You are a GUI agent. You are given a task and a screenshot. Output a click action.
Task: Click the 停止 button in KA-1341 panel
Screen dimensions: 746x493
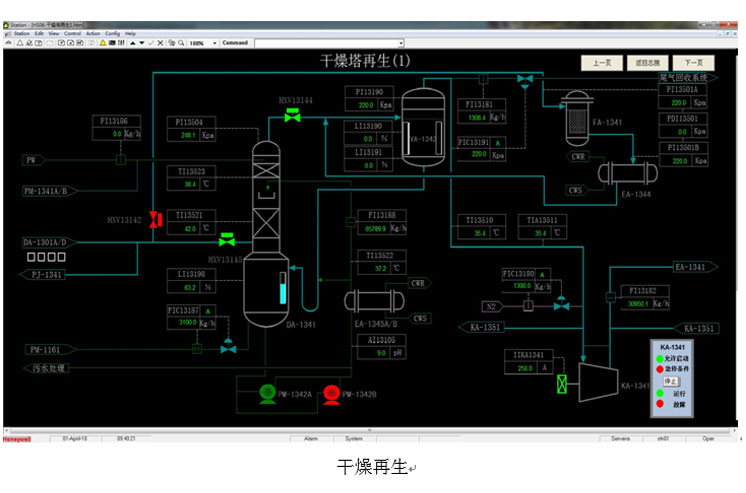(671, 381)
